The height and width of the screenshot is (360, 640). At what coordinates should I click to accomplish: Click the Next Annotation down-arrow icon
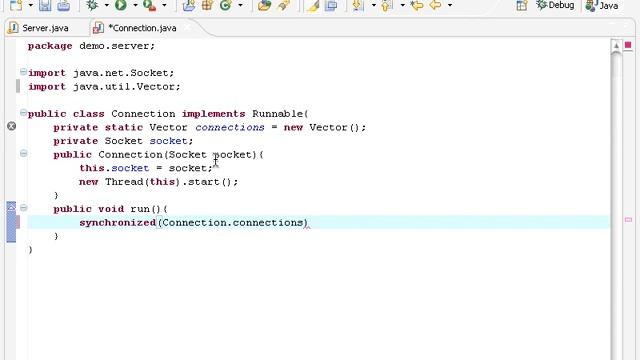coord(358,5)
